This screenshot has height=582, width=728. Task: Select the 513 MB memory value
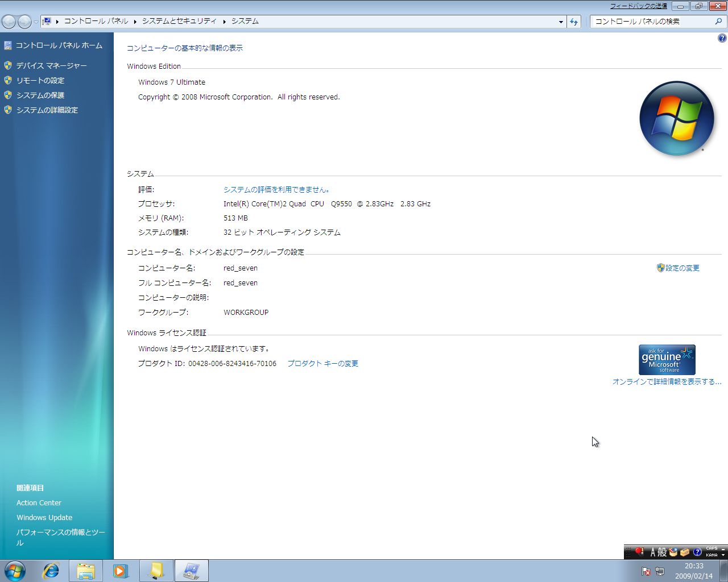235,218
